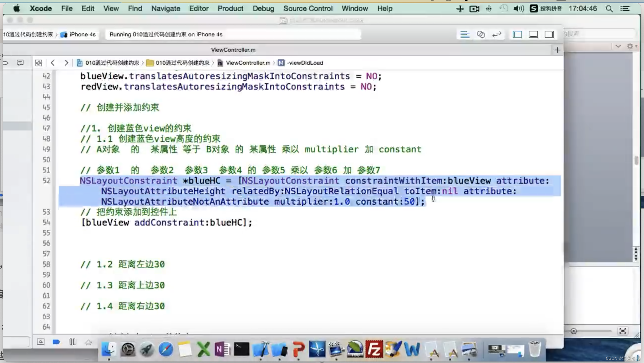Open the File menu

(67, 8)
